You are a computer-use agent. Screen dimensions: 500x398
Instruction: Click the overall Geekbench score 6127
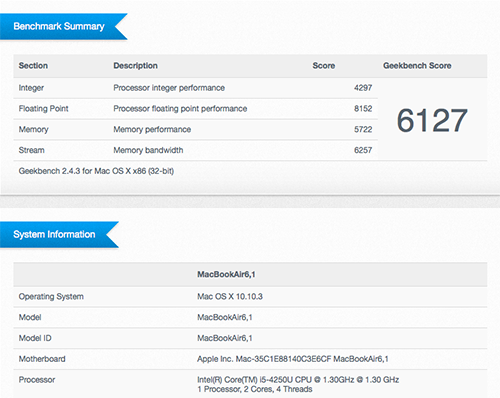pos(432,120)
